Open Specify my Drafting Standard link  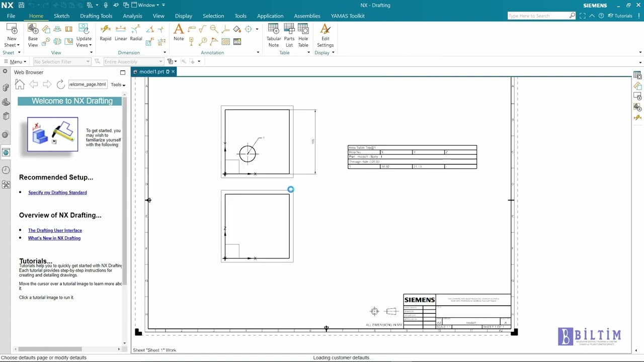[x=57, y=193]
